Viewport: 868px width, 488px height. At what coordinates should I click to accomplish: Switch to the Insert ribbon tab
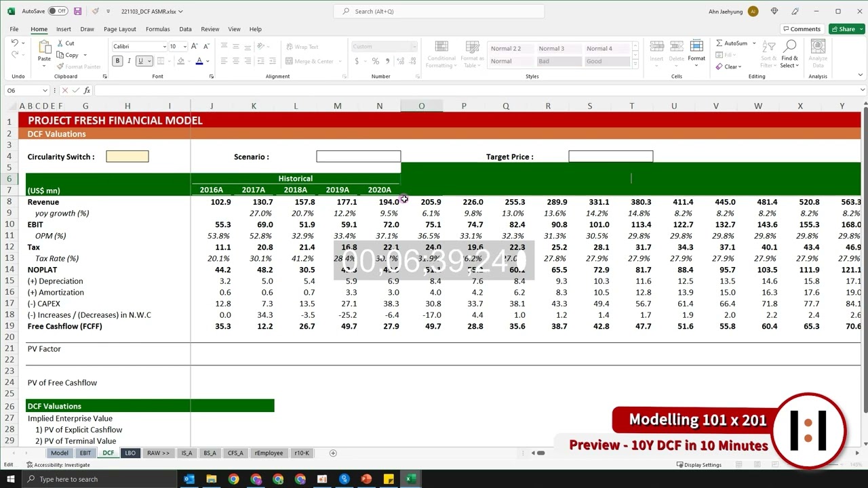tap(64, 29)
